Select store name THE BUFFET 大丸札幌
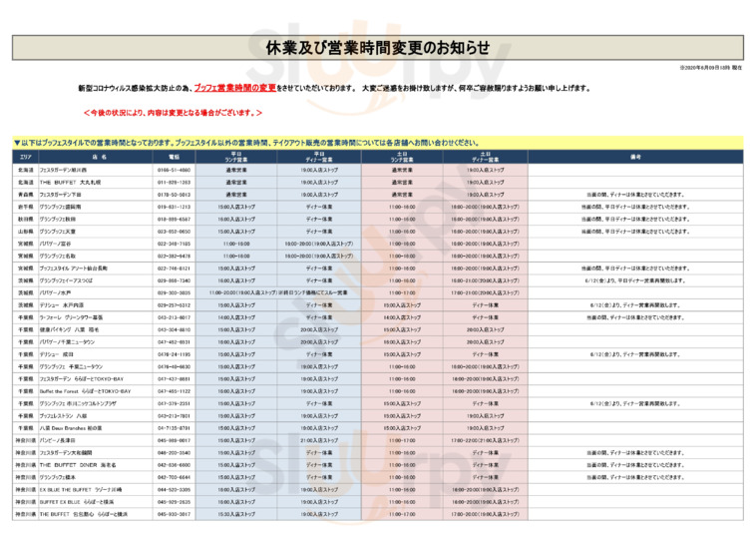 coord(70,183)
